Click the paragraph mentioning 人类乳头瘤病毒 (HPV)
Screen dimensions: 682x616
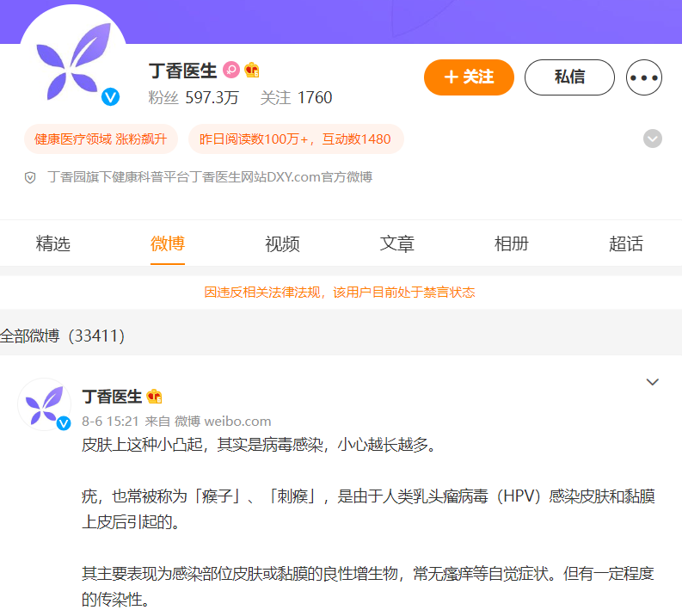pos(368,509)
